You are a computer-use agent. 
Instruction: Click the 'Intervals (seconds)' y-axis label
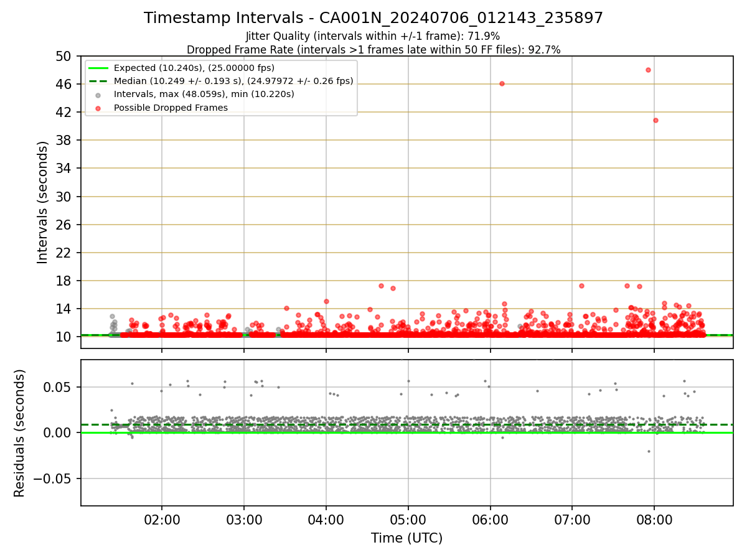click(x=42, y=202)
